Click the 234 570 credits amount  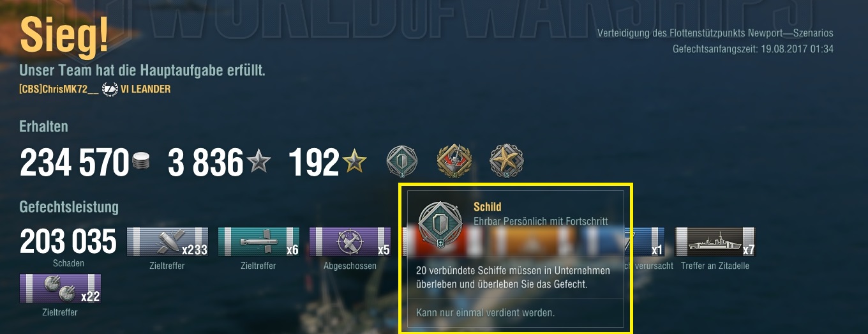pyautogui.click(x=75, y=163)
